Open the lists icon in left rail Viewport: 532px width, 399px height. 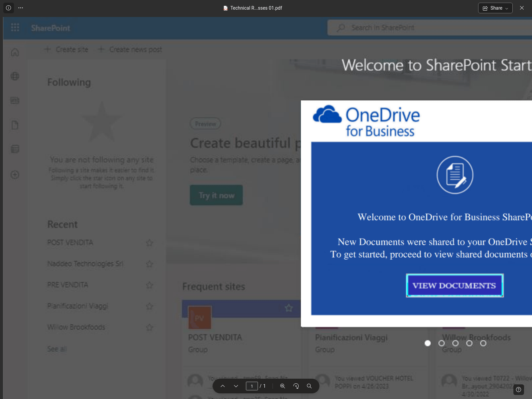[x=15, y=149]
